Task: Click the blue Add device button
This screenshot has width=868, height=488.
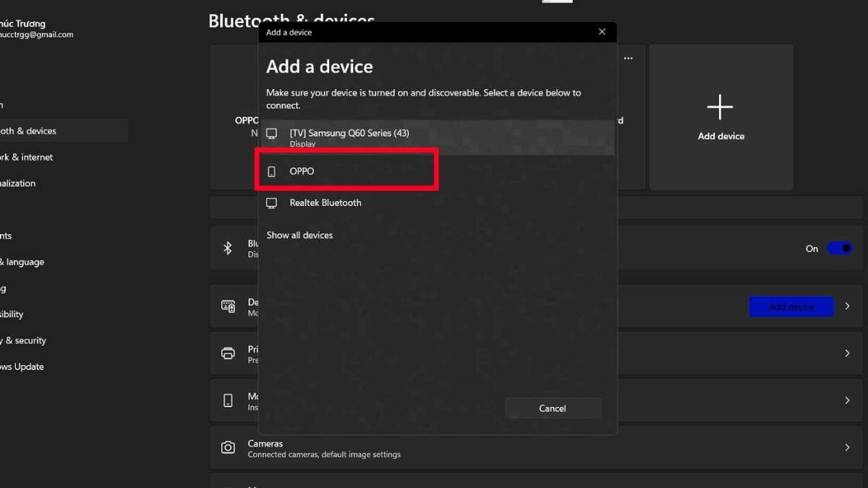Action: [x=791, y=307]
